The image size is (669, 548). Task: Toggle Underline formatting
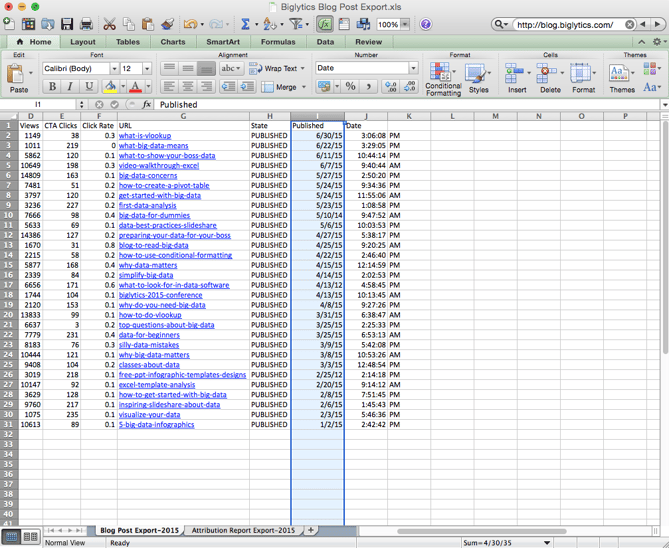click(x=88, y=87)
